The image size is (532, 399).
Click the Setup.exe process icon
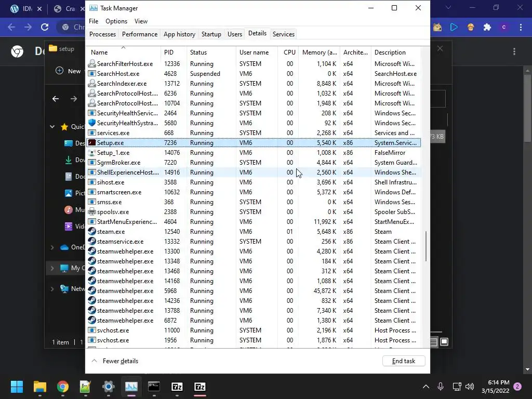tap(91, 142)
